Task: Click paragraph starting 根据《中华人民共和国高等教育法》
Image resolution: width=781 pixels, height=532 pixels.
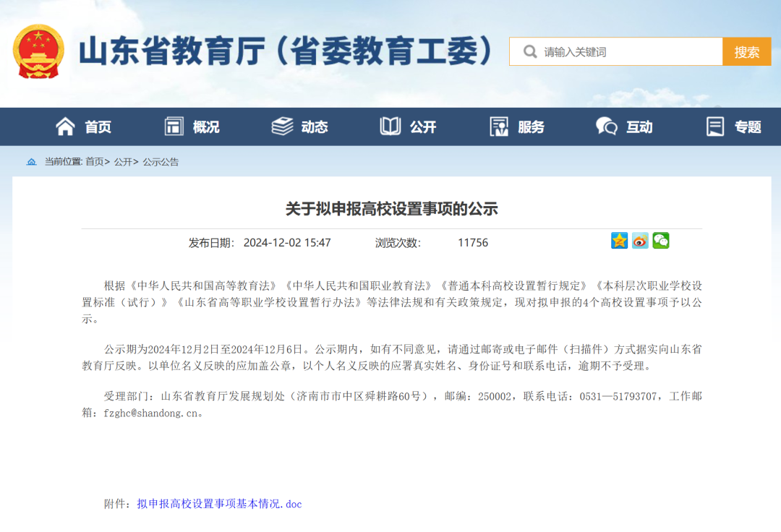Action: pos(392,302)
